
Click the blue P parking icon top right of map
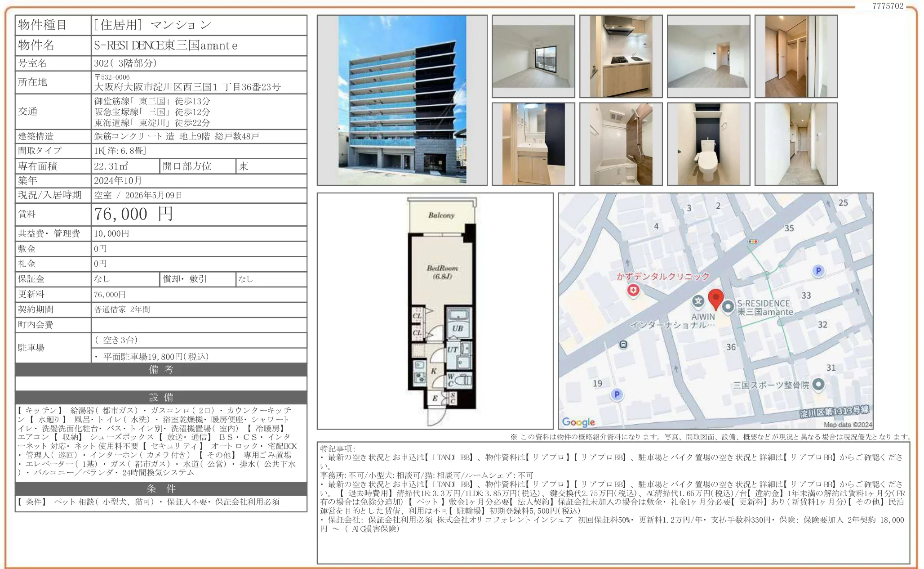point(819,271)
